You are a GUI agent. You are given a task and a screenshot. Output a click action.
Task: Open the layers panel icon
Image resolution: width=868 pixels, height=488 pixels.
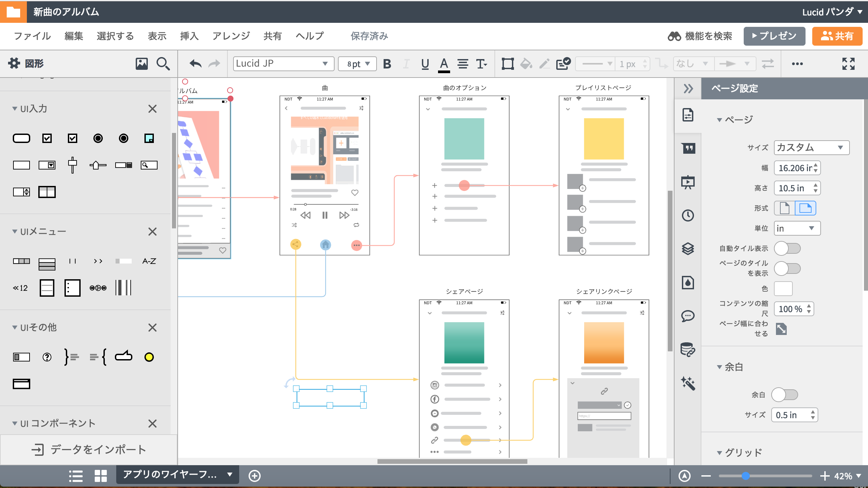(687, 249)
